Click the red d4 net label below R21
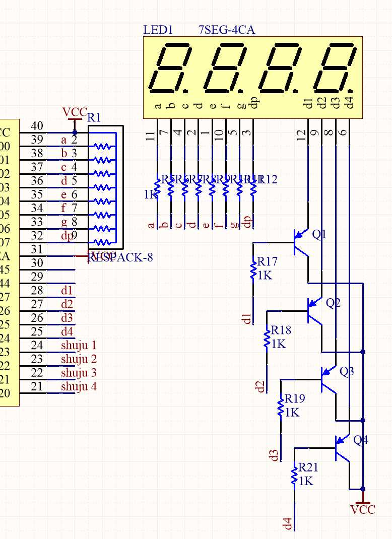Image resolution: width=392 pixels, height=539 pixels. pyautogui.click(x=288, y=524)
